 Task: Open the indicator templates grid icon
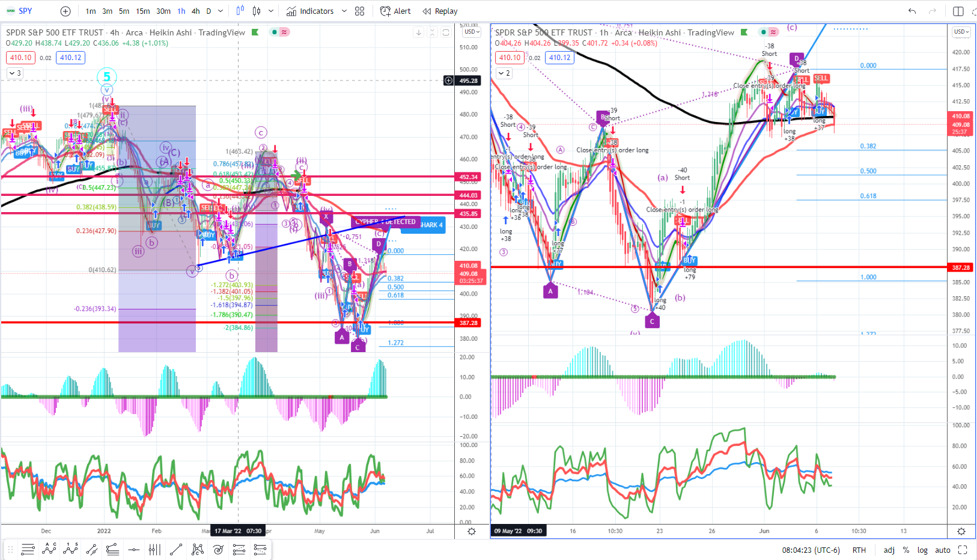(360, 11)
